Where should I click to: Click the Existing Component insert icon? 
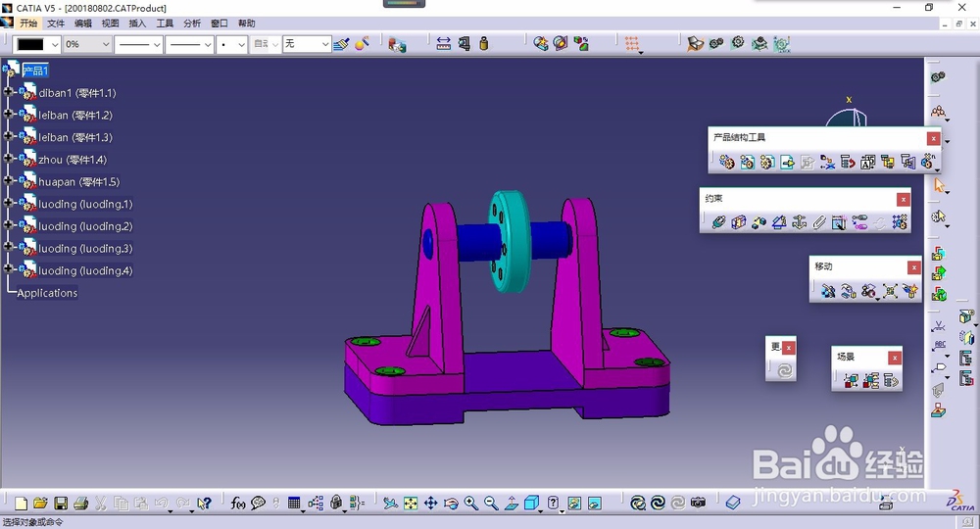tap(788, 163)
